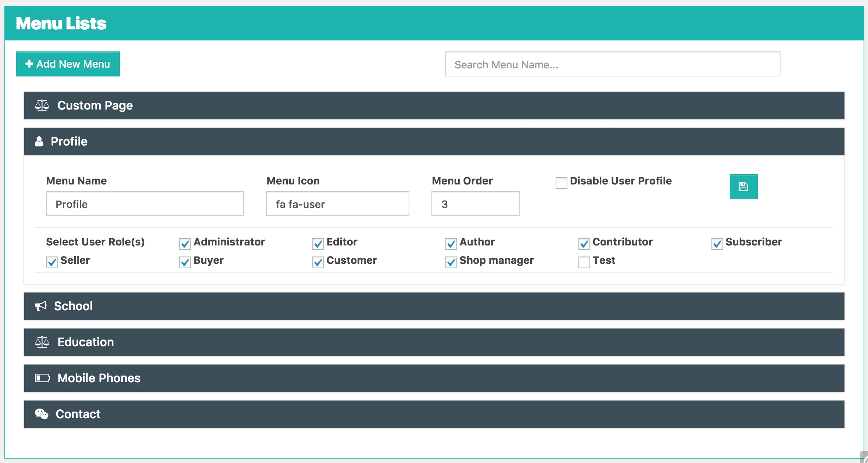Click the Menu Icon text field
This screenshot has width=868, height=463.
point(337,204)
